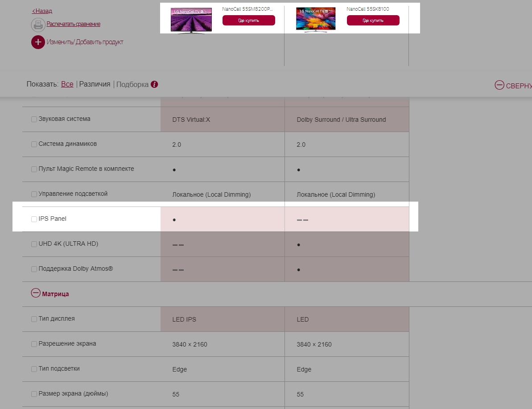Check the IPS Panel checkbox
This screenshot has height=409, width=532.
(x=34, y=219)
